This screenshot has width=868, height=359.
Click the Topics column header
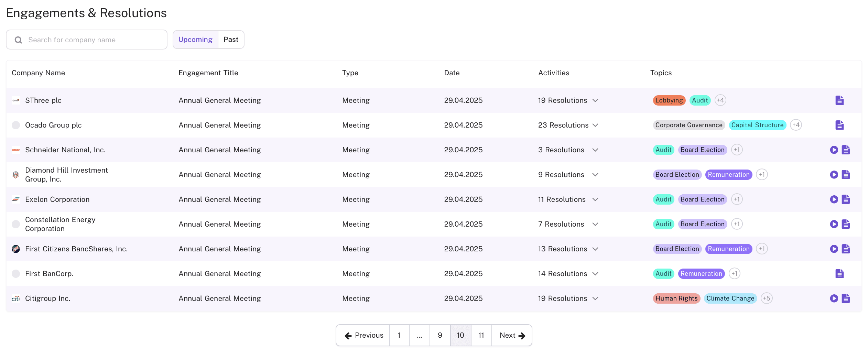[661, 73]
